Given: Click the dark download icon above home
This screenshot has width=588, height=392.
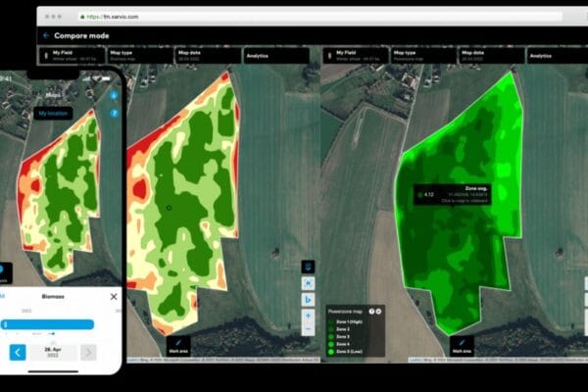Looking at the screenshot, I should pos(309,267).
